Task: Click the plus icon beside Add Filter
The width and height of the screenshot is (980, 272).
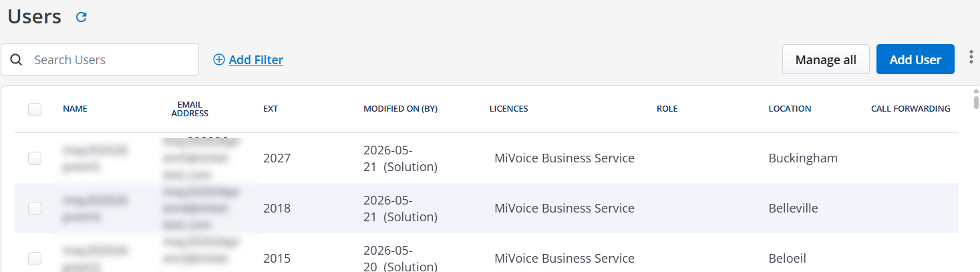Action: pyautogui.click(x=219, y=60)
